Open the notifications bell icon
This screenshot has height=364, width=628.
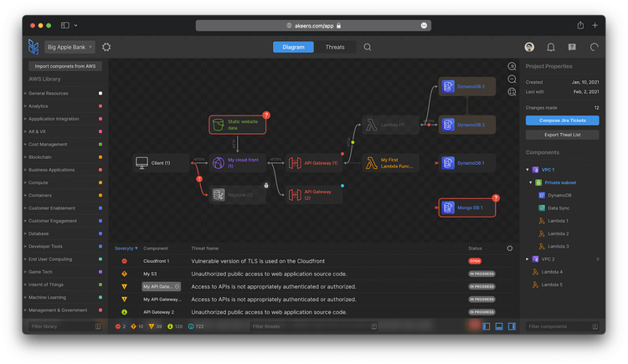(x=551, y=47)
